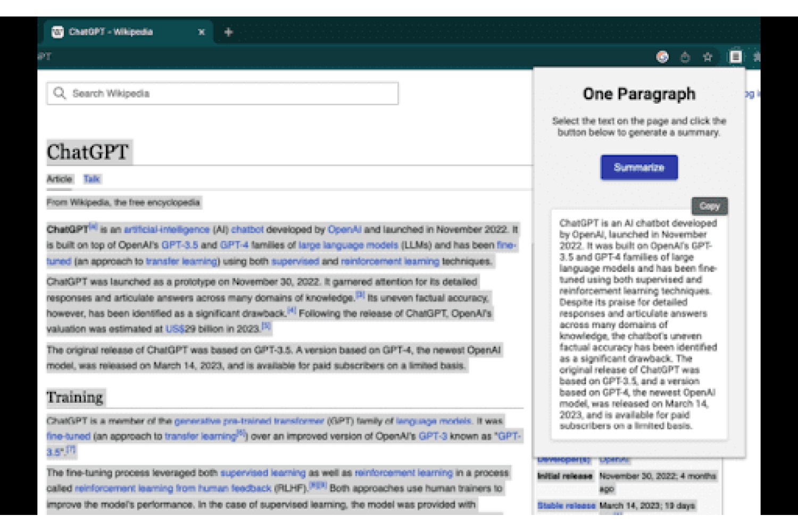The height and width of the screenshot is (532, 798).
Task: Click the Training section heading
Action: [x=75, y=397]
